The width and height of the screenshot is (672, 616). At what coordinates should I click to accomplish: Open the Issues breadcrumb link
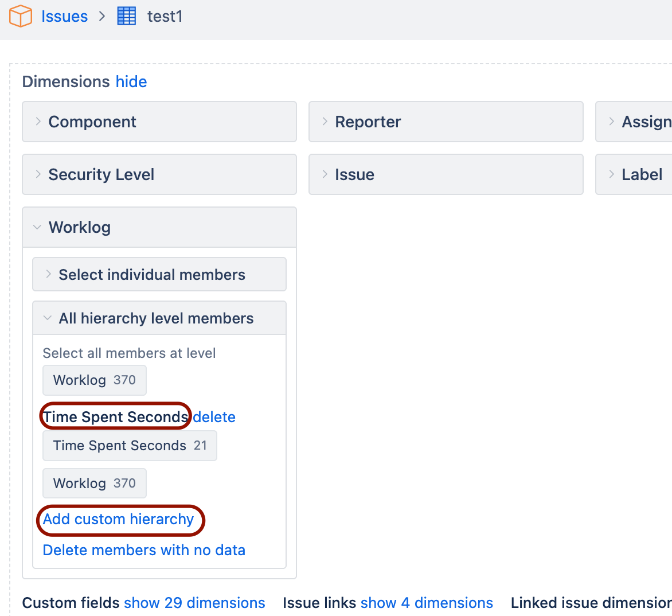[x=64, y=16]
